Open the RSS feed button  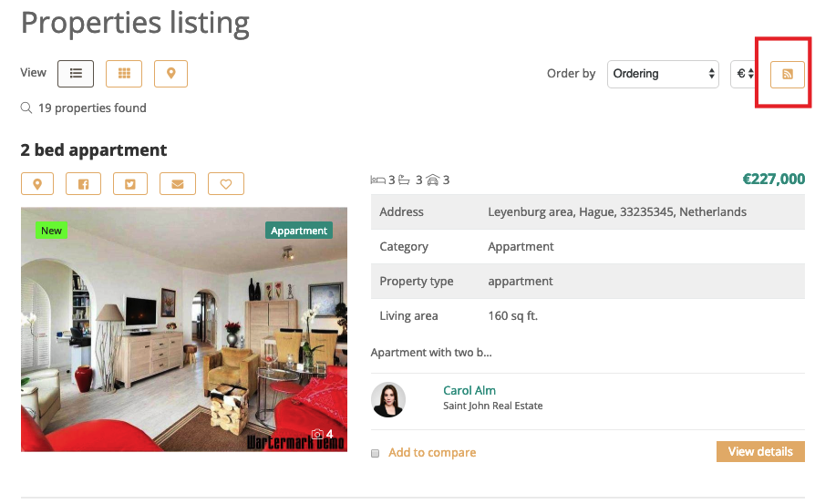click(x=788, y=74)
